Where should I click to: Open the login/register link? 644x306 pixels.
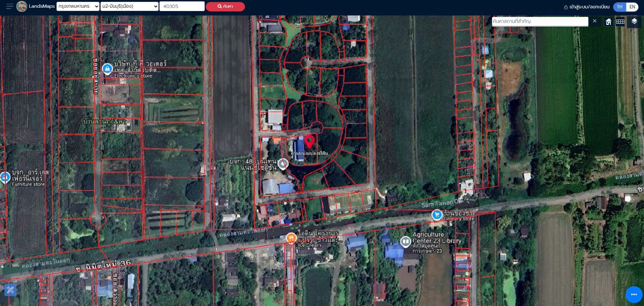[586, 7]
